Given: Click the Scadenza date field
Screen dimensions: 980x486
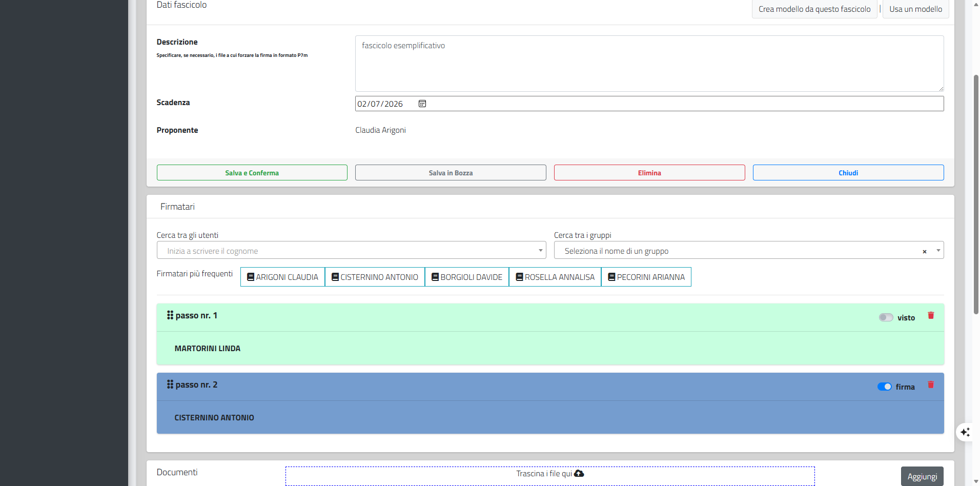Looking at the screenshot, I should coord(649,104).
